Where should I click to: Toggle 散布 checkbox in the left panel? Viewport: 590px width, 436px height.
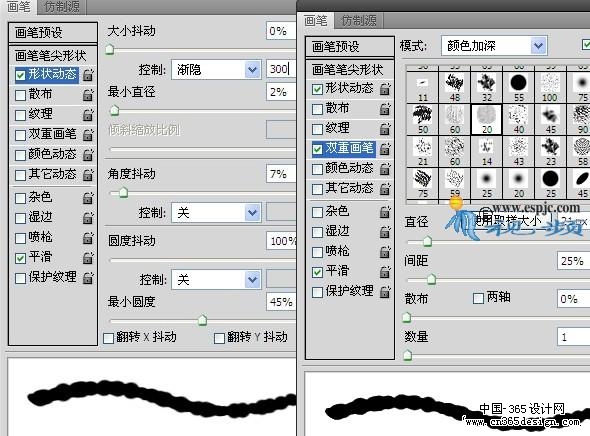pos(20,95)
